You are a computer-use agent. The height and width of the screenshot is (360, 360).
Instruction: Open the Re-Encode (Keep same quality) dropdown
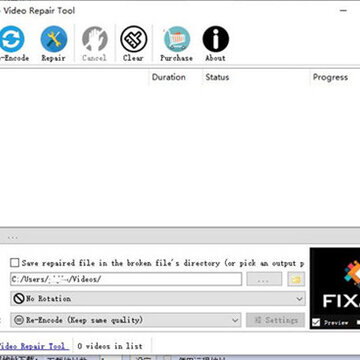click(x=126, y=320)
